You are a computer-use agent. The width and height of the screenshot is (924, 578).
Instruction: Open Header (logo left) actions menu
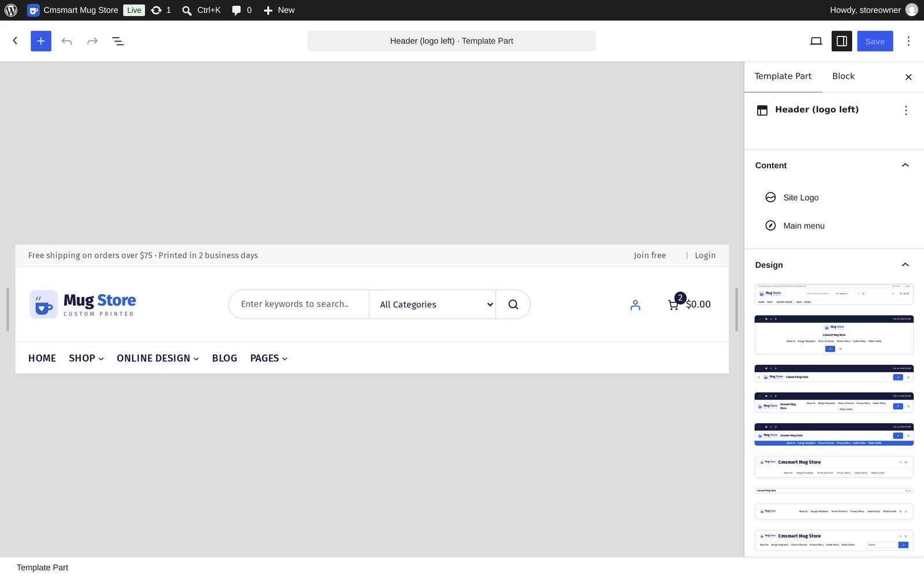pos(906,110)
